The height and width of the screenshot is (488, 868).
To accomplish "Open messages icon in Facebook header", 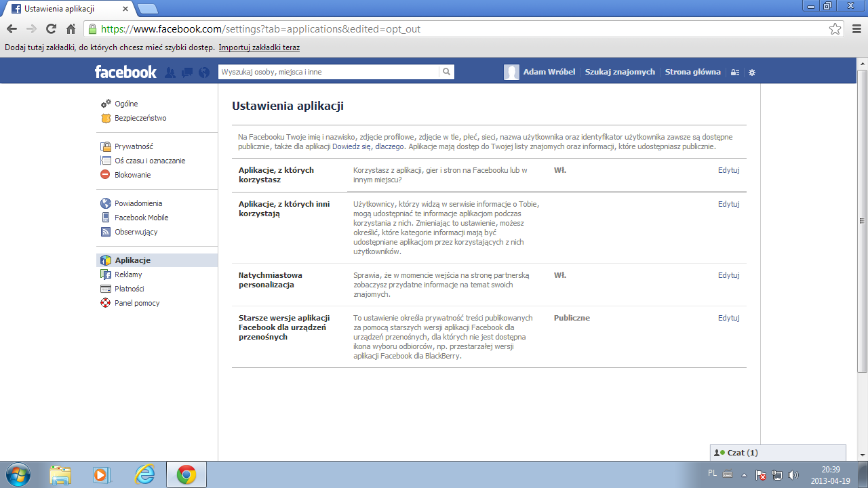I will click(x=187, y=72).
